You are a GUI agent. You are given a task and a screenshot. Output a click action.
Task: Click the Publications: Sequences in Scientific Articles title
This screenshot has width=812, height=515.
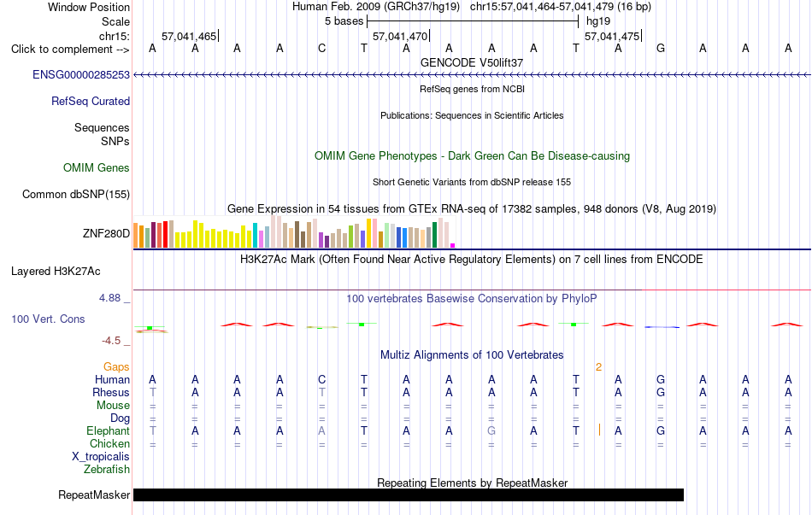pos(472,115)
